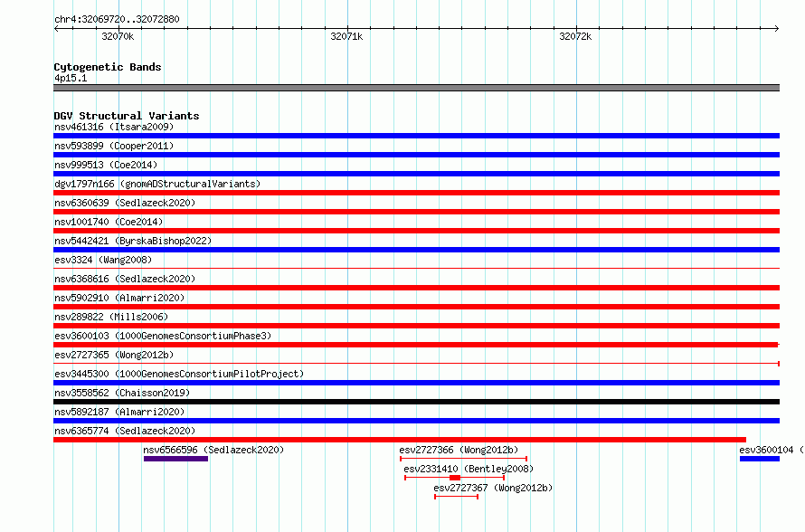Image resolution: width=805 pixels, height=532 pixels.
Task: Select the red bar under nsv289822 (Mills2006)
Action: (416, 326)
